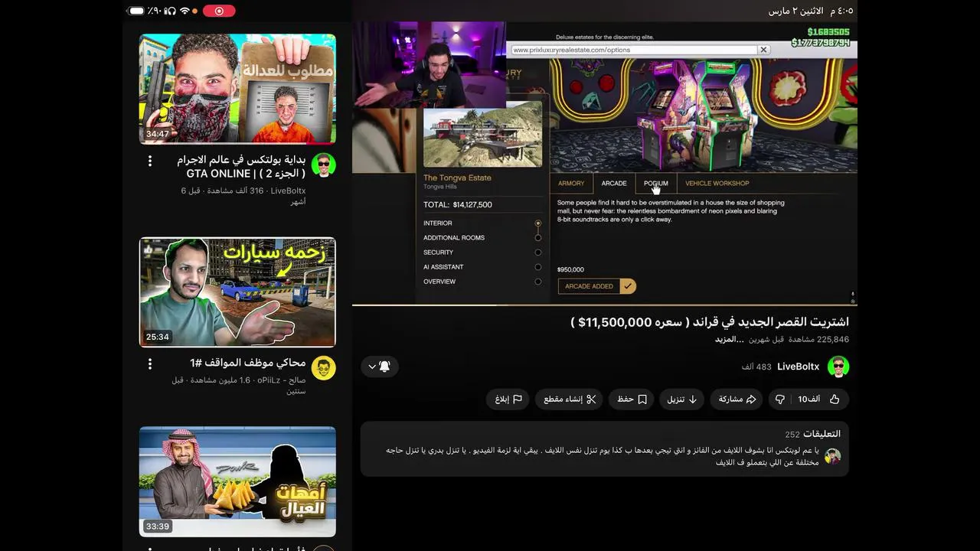Click The Tongva Estate image in the video

coord(482,135)
